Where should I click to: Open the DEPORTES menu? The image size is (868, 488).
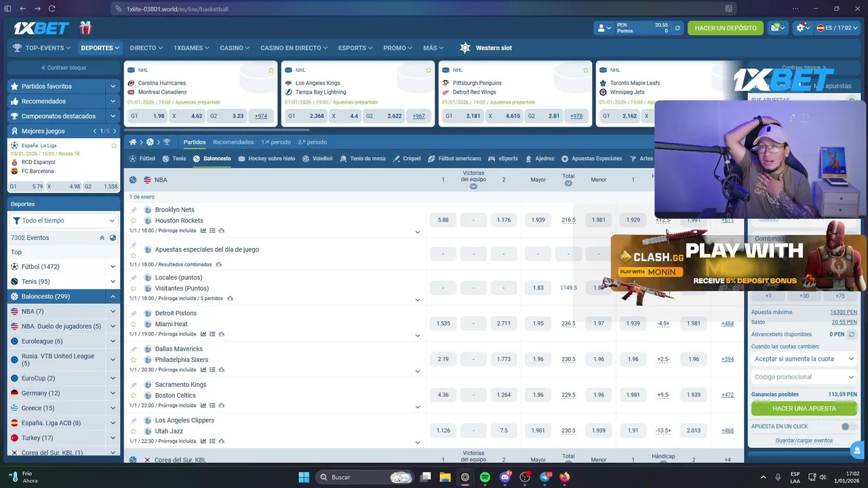[x=100, y=48]
